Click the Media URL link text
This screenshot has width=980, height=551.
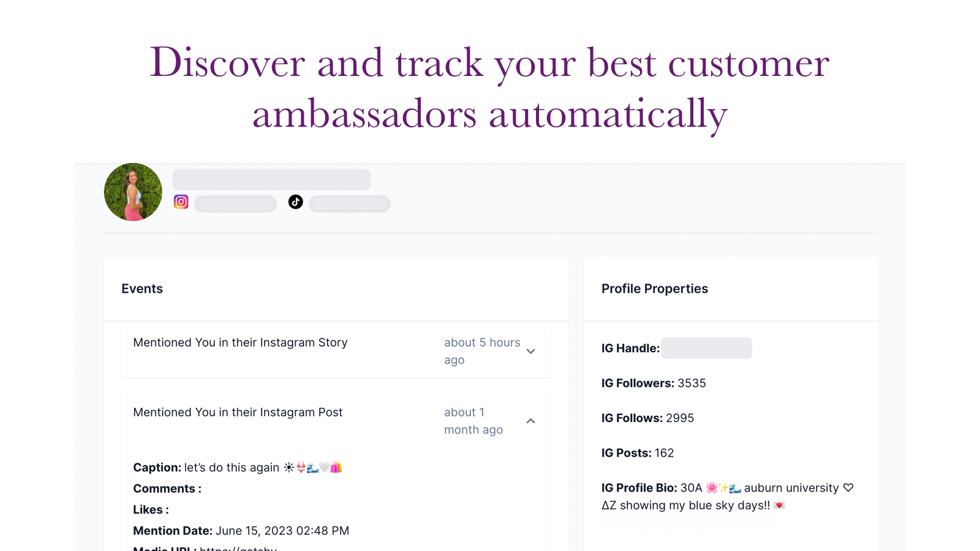tap(238, 548)
